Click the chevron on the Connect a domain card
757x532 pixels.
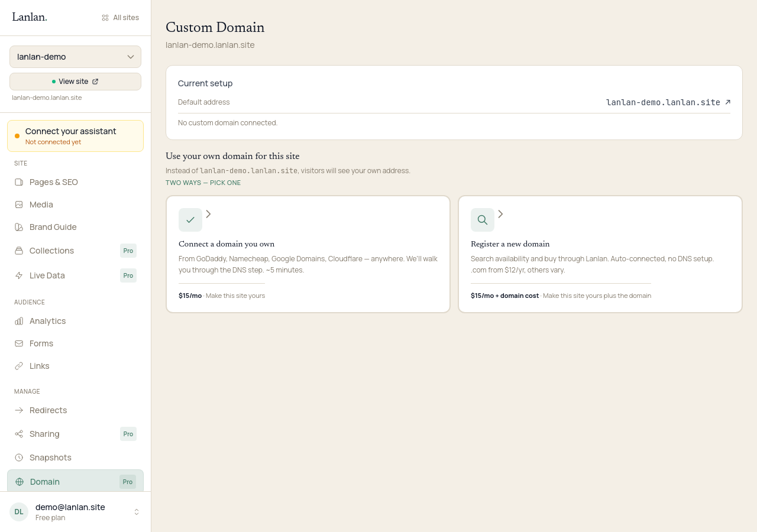tap(208, 214)
